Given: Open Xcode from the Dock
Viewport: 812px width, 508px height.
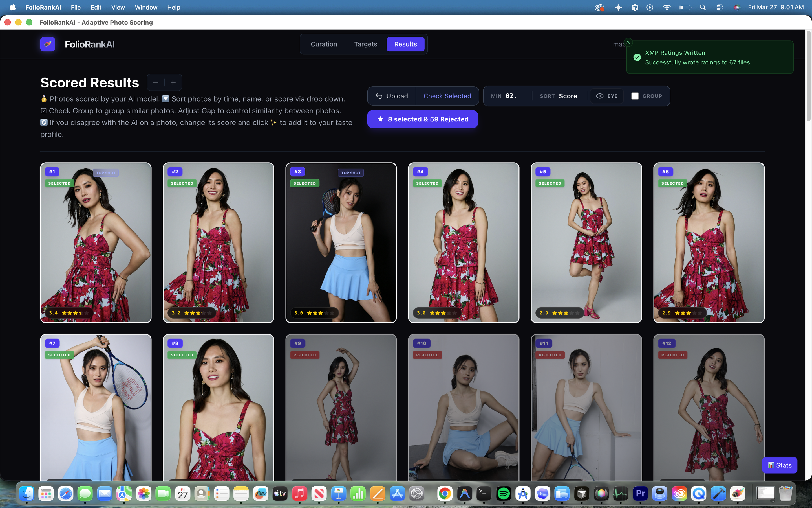Looking at the screenshot, I should 718,494.
